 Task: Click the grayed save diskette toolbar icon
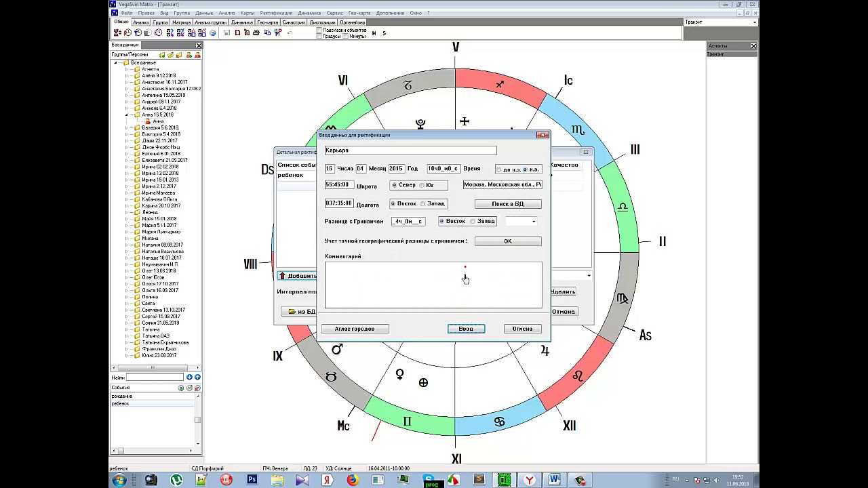coord(226,33)
